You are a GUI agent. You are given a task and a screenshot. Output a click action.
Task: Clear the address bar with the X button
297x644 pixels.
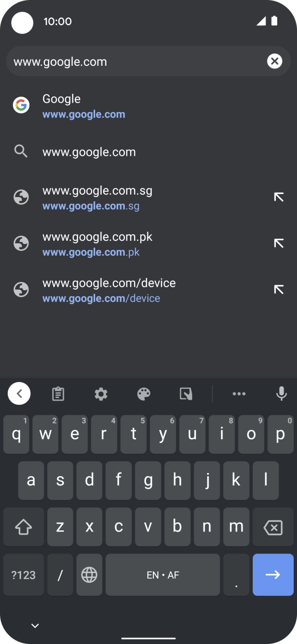(x=274, y=61)
